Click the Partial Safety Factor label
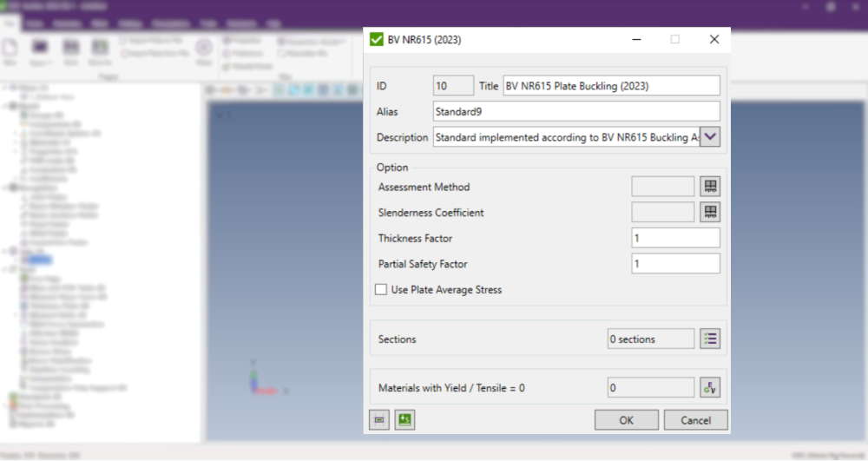The height and width of the screenshot is (461, 868). [x=423, y=264]
